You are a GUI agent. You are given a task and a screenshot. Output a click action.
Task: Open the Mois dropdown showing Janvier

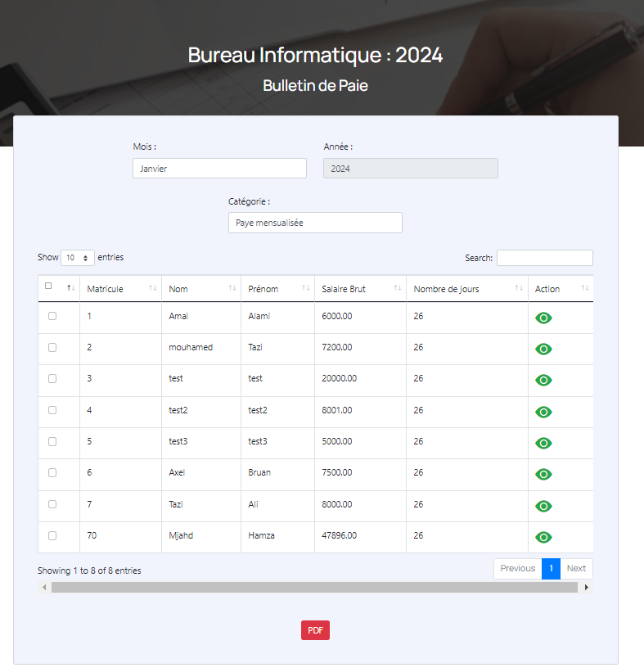pyautogui.click(x=219, y=169)
